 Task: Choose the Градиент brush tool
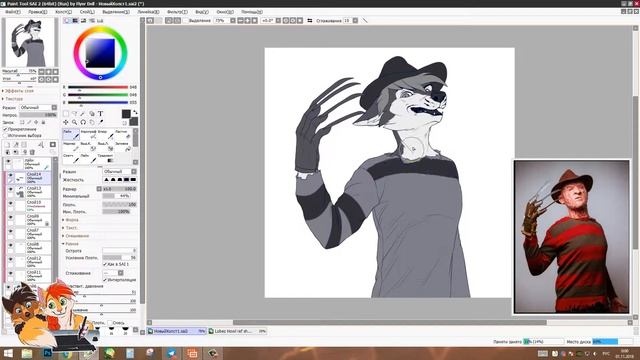click(x=106, y=159)
